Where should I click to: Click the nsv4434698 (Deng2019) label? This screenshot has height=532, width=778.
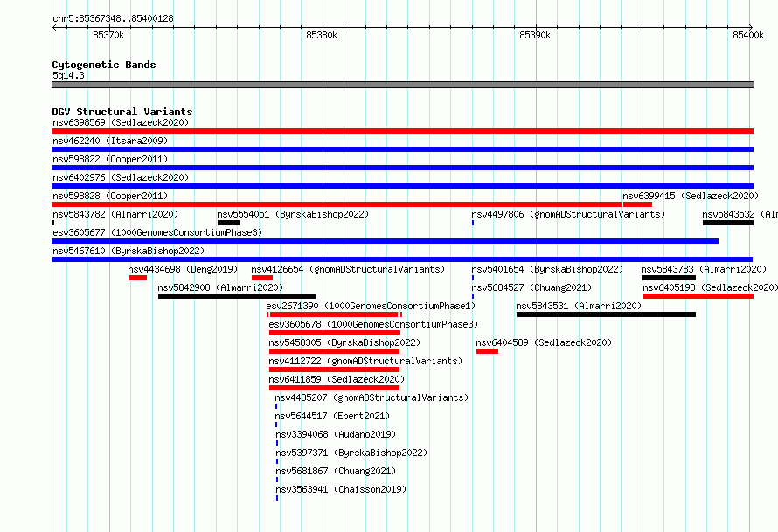(183, 269)
